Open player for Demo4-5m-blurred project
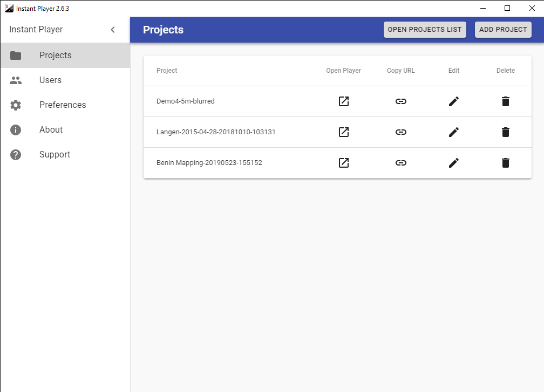The width and height of the screenshot is (544, 392). coord(343,101)
